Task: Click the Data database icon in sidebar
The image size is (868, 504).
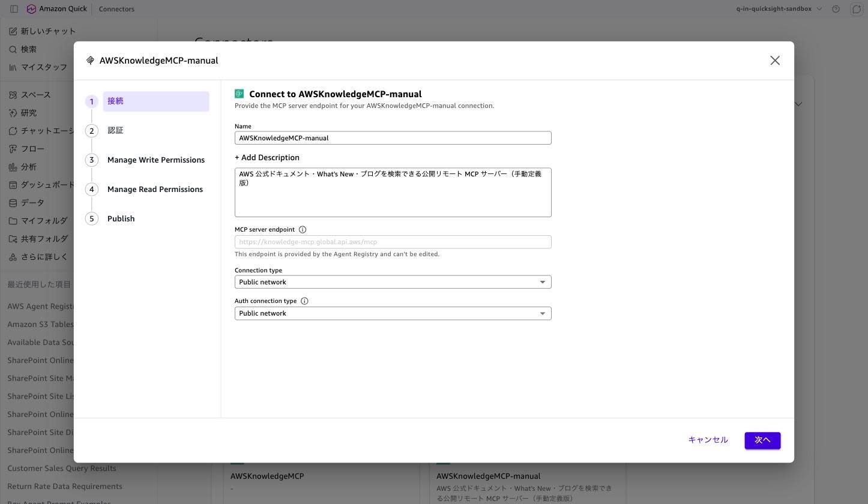Action: (x=13, y=203)
